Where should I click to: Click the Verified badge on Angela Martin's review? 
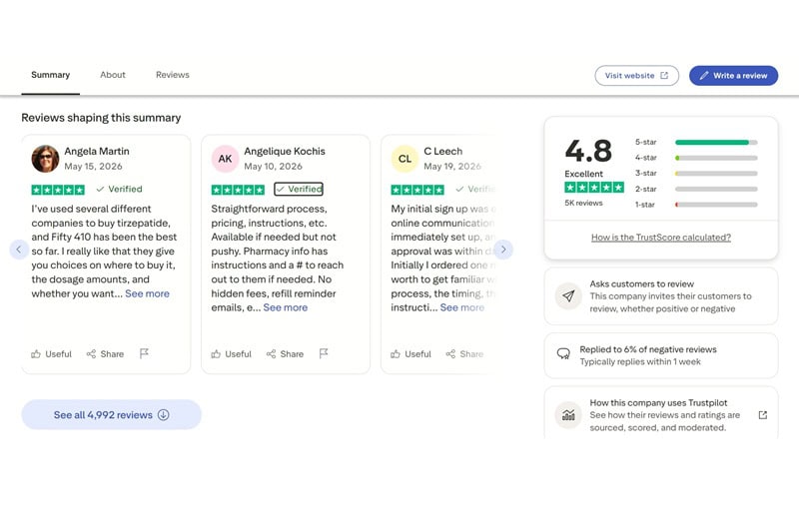tap(119, 189)
